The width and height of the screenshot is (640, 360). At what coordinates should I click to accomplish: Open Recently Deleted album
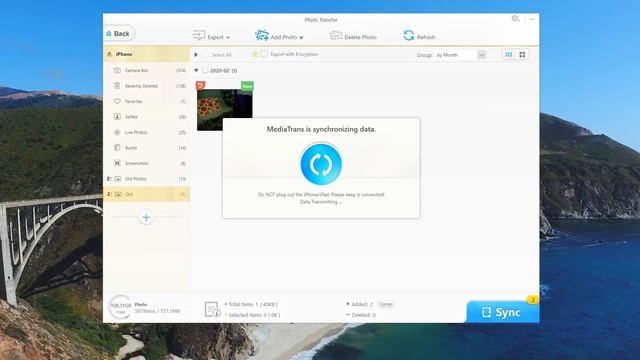[x=147, y=86]
